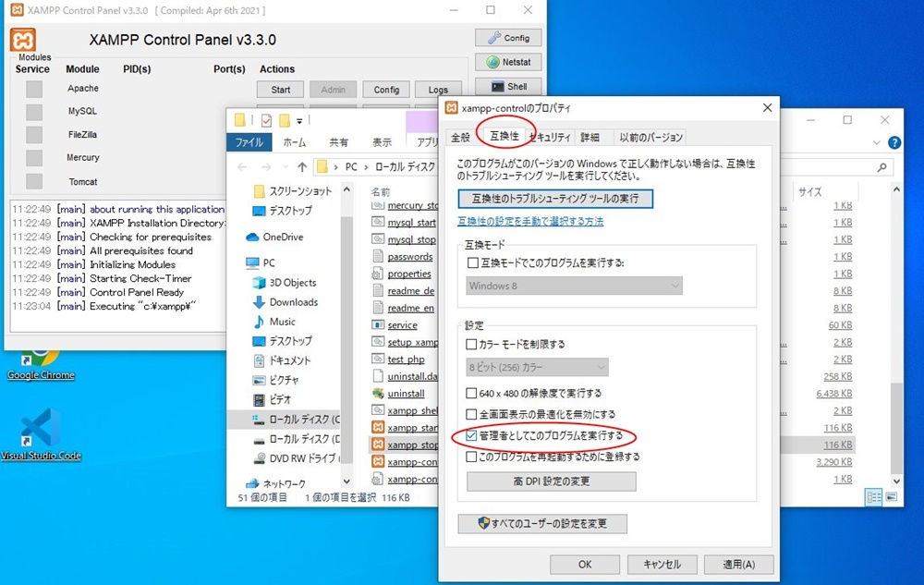Select OneDrive in navigation pane
924x585 pixels.
[274, 237]
